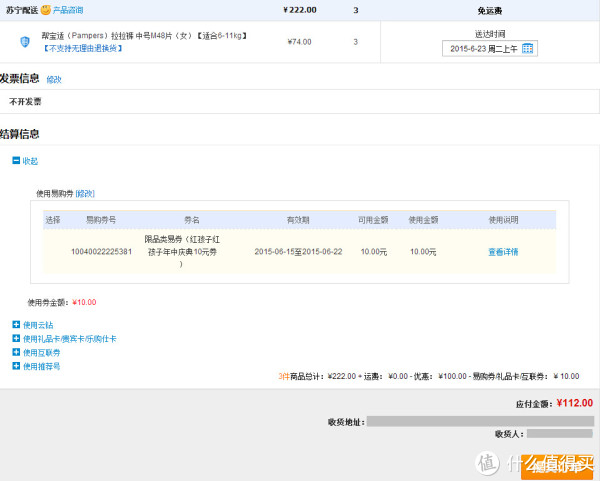
Task: Click the coupon name 限品类易券 text
Action: [182, 251]
